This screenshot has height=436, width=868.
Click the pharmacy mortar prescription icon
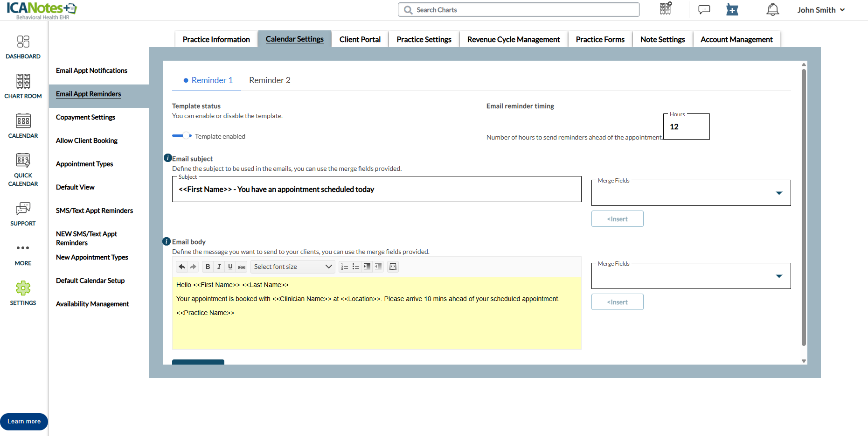pos(732,10)
